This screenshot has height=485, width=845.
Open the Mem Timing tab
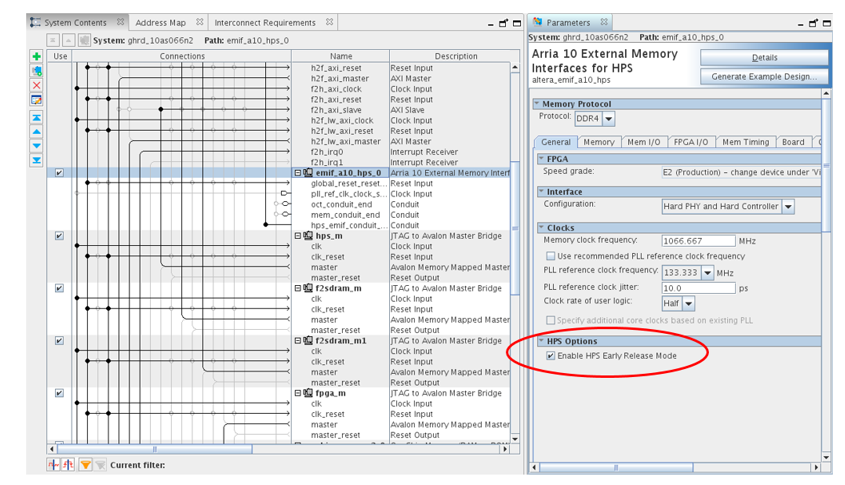pyautogui.click(x=745, y=142)
